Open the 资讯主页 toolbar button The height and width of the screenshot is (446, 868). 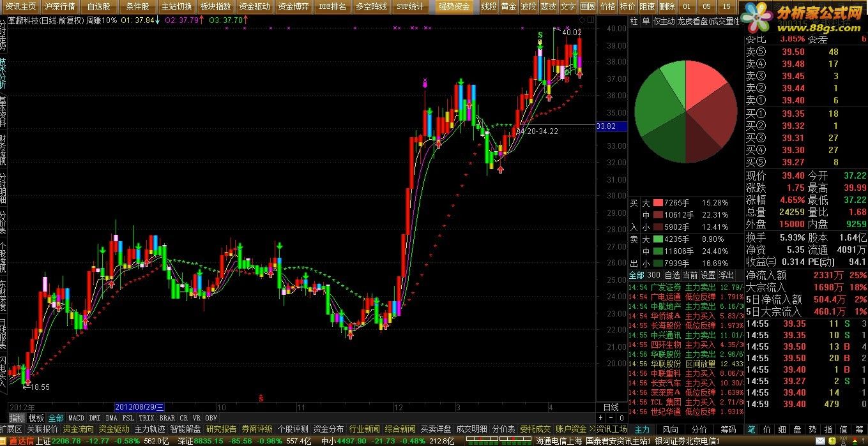click(x=21, y=6)
